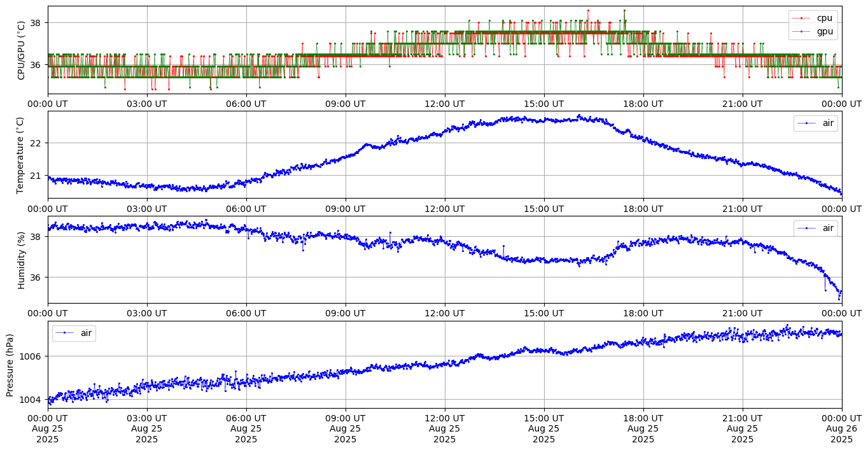Click the 1006 tick on the Pressure axis
The image size is (868, 450).
pyautogui.click(x=32, y=356)
